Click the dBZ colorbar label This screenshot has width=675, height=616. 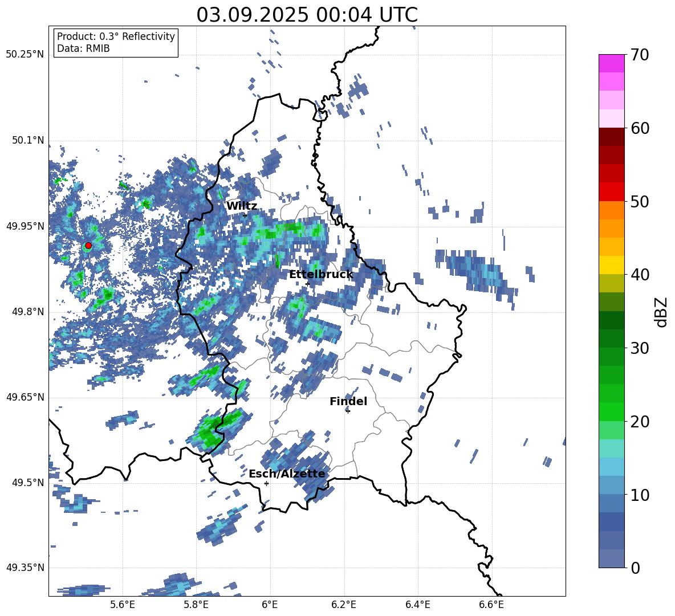(662, 312)
